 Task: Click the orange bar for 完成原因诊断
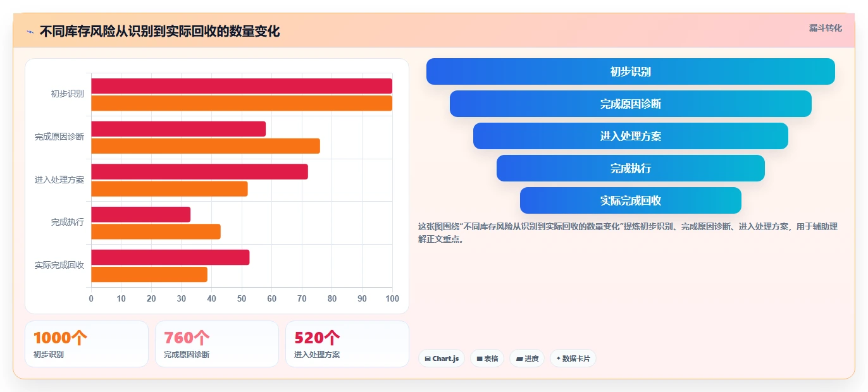pos(206,146)
